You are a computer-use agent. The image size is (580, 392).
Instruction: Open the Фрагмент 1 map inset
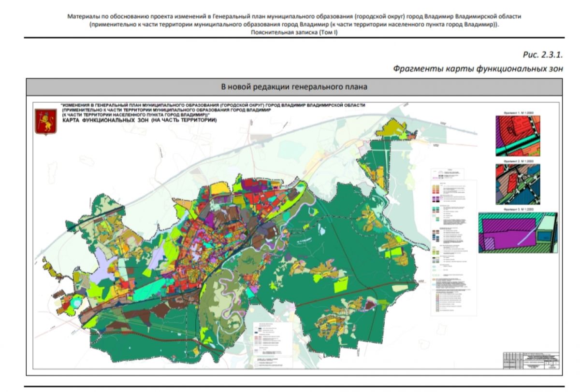point(518,136)
